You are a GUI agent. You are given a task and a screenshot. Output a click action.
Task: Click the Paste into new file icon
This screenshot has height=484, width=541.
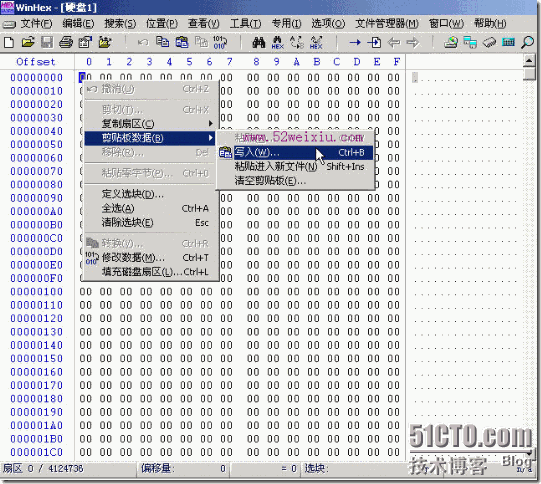coord(201,42)
